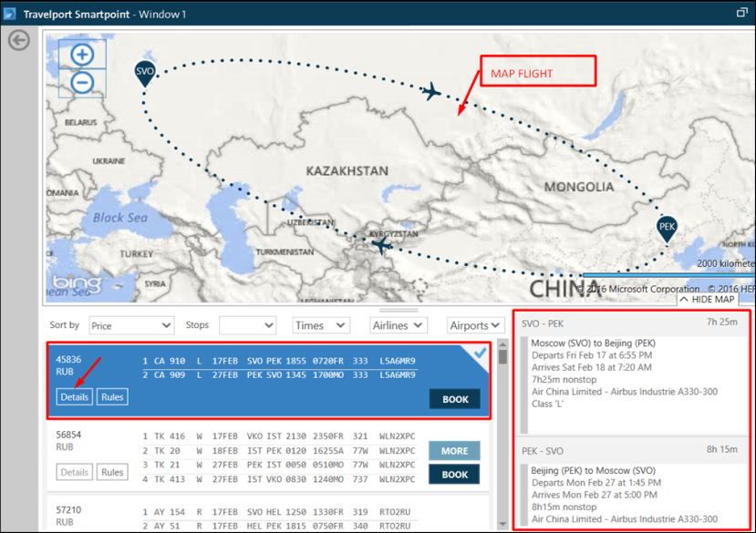Open Rules for the 45836 RUB fare
Image resolution: width=756 pixels, height=533 pixels.
click(112, 397)
